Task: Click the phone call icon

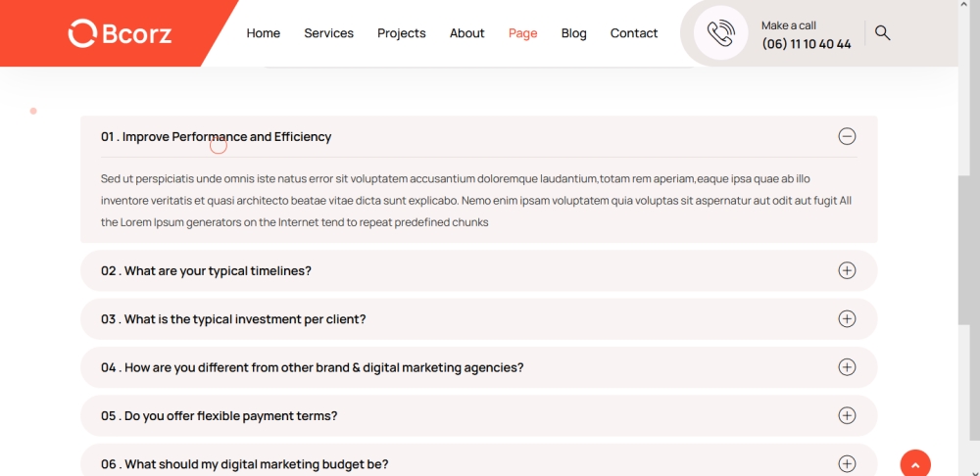Action: [720, 33]
